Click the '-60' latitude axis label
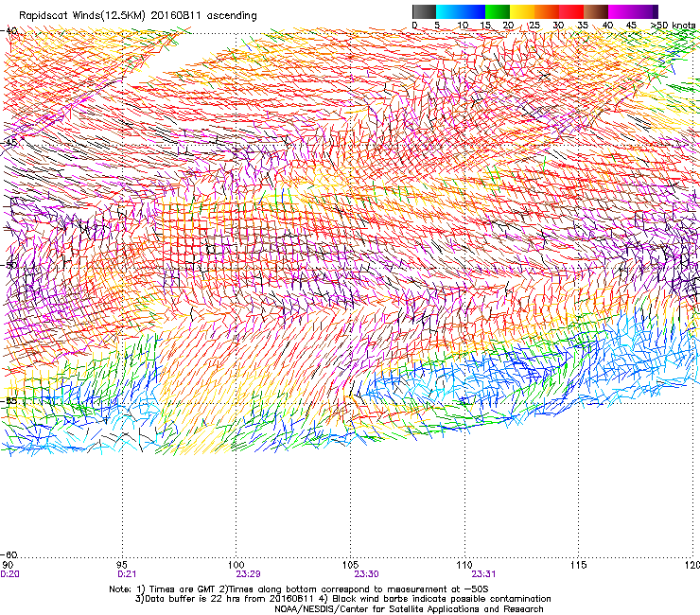This screenshot has height=615, width=700. pos(9,554)
